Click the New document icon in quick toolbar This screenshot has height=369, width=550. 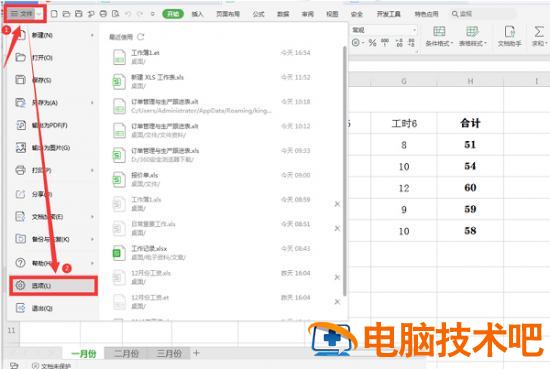54,14
